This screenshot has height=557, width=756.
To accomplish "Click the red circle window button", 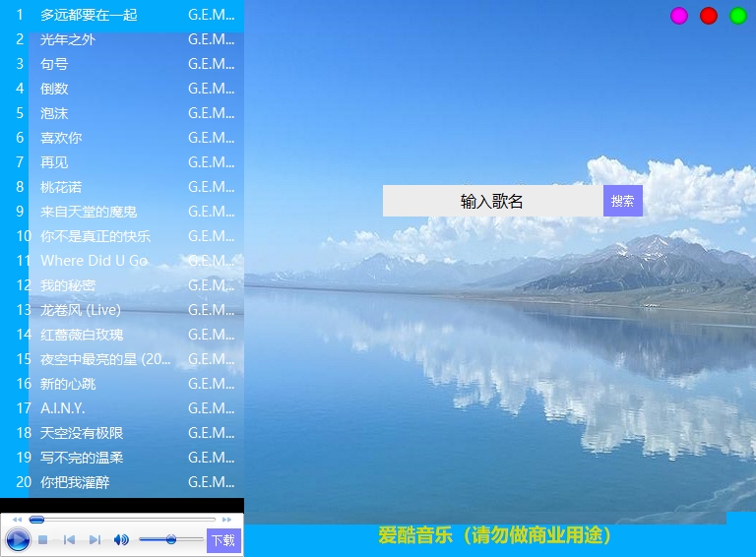I will tap(709, 16).
